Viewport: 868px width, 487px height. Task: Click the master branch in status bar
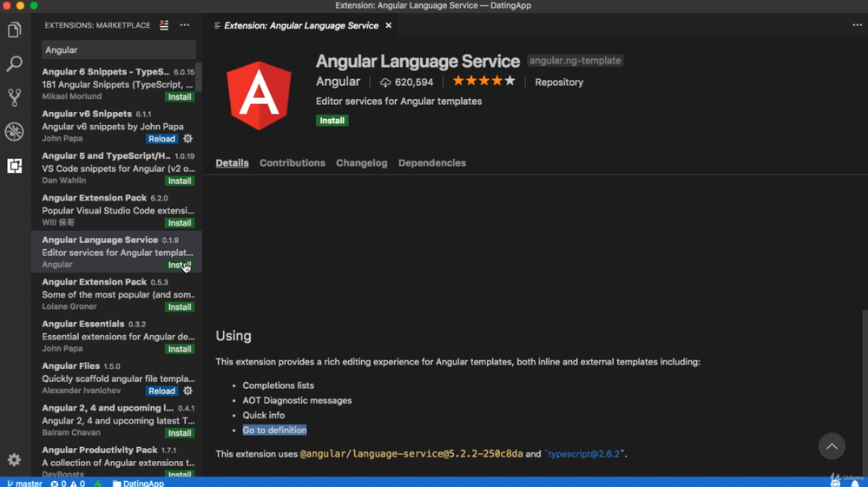(x=24, y=483)
